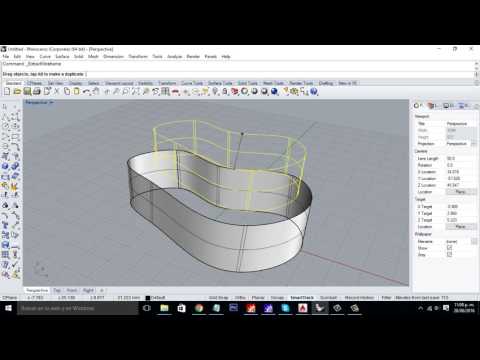The width and height of the screenshot is (480, 360).
Task: Click the target Location Place button
Action: click(461, 227)
